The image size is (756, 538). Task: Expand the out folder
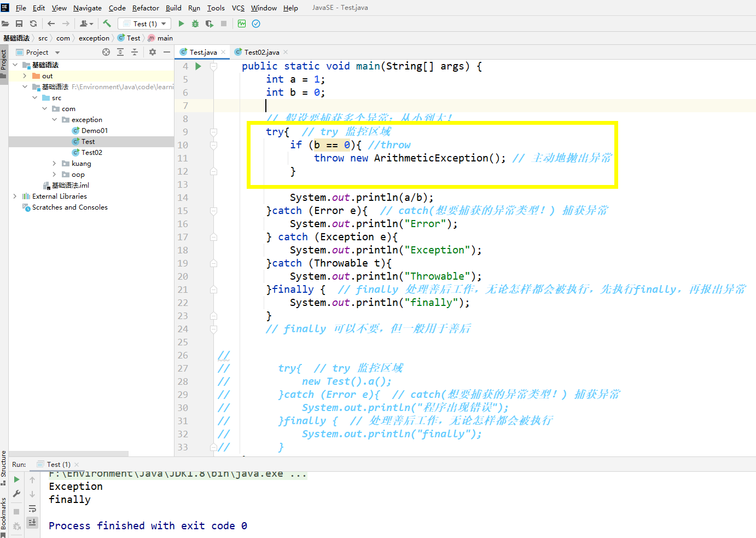click(x=25, y=76)
